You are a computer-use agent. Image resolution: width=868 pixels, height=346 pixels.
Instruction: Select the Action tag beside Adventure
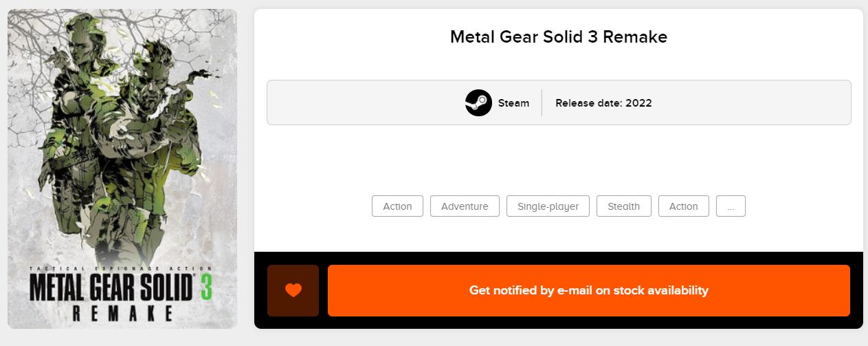[397, 206]
